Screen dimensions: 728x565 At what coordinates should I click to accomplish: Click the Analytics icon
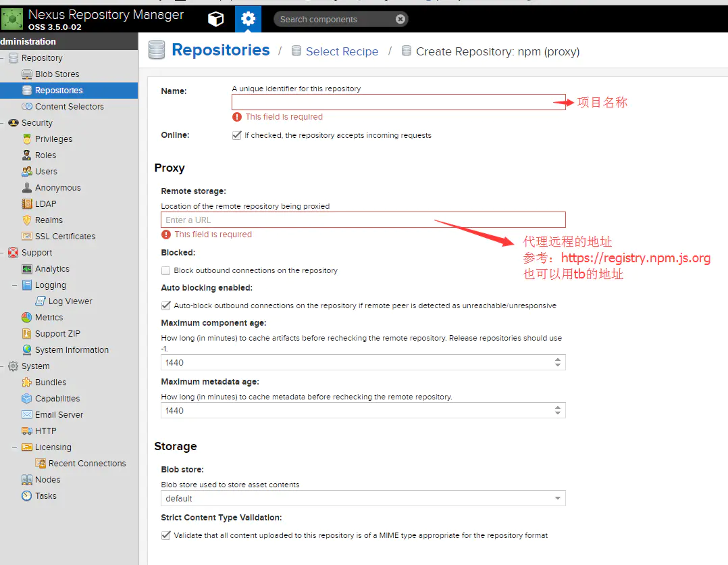click(x=27, y=269)
